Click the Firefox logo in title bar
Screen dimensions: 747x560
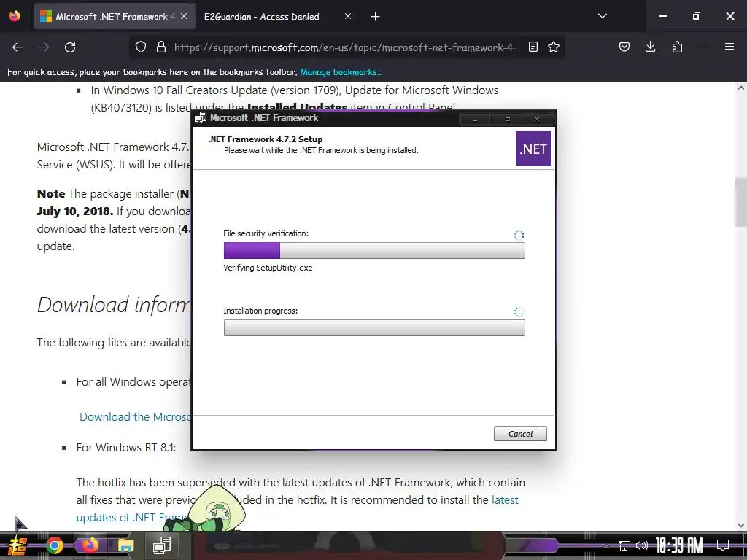coord(15,16)
